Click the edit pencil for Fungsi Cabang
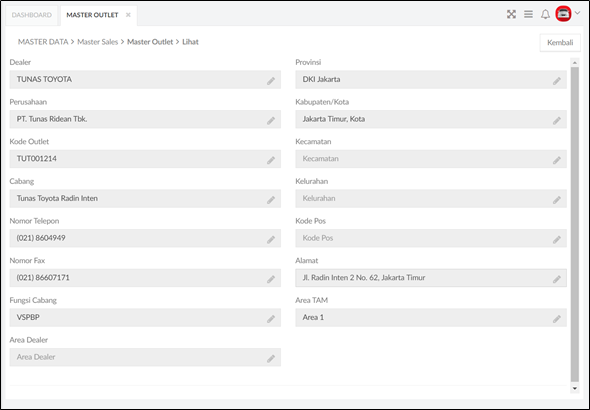The image size is (590, 410). coord(271,319)
